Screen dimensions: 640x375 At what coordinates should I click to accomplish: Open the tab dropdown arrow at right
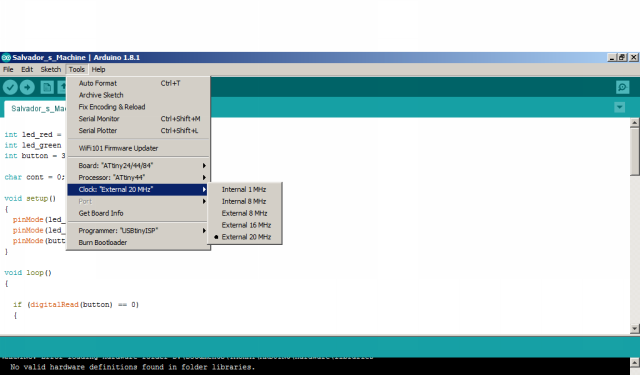tap(620, 107)
